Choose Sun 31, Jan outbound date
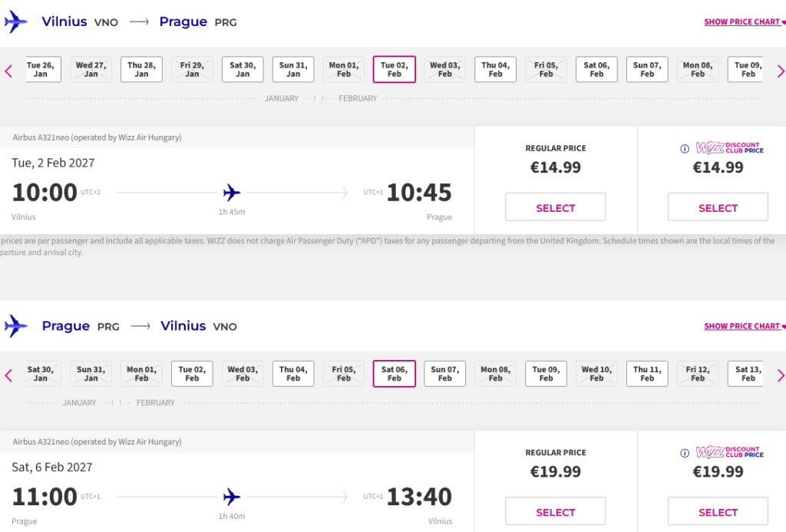The image size is (786, 532). click(x=293, y=69)
